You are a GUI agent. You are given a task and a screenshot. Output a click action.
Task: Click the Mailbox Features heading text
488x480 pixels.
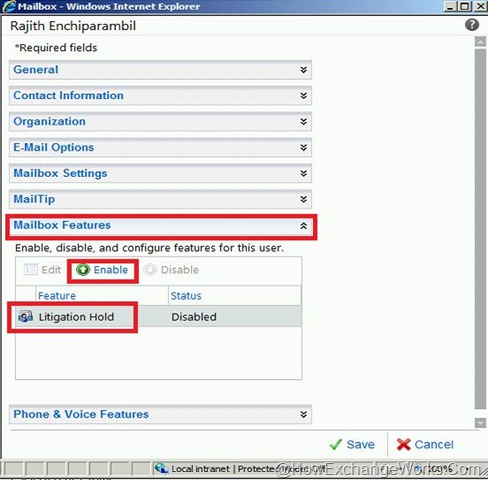pyautogui.click(x=62, y=225)
